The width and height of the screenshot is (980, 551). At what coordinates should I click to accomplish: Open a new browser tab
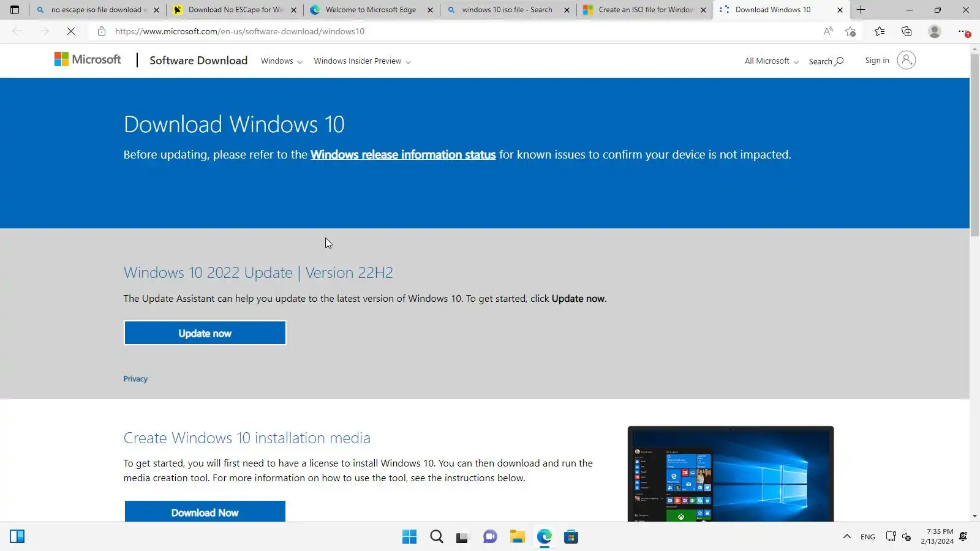(861, 10)
